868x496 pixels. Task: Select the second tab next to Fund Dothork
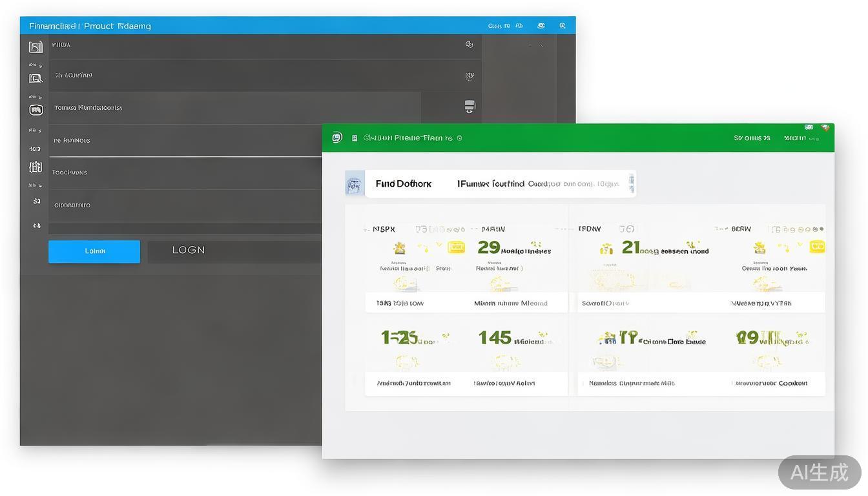click(x=491, y=184)
